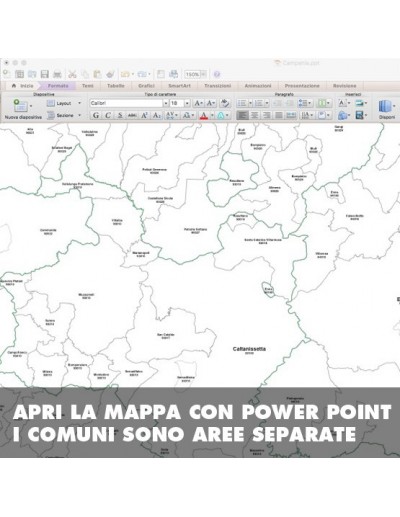Image resolution: width=400 pixels, height=517 pixels.
Task: Align the paragraph text to the left
Action: pos(242,115)
